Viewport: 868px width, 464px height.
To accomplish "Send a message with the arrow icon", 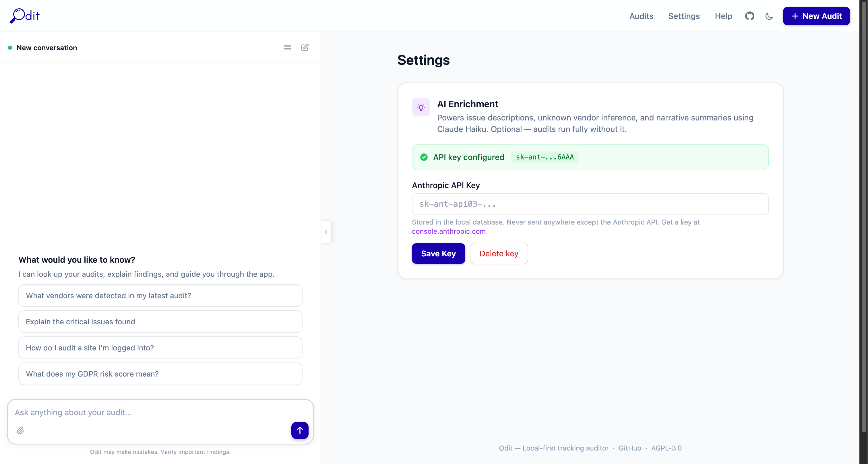I will [x=300, y=430].
